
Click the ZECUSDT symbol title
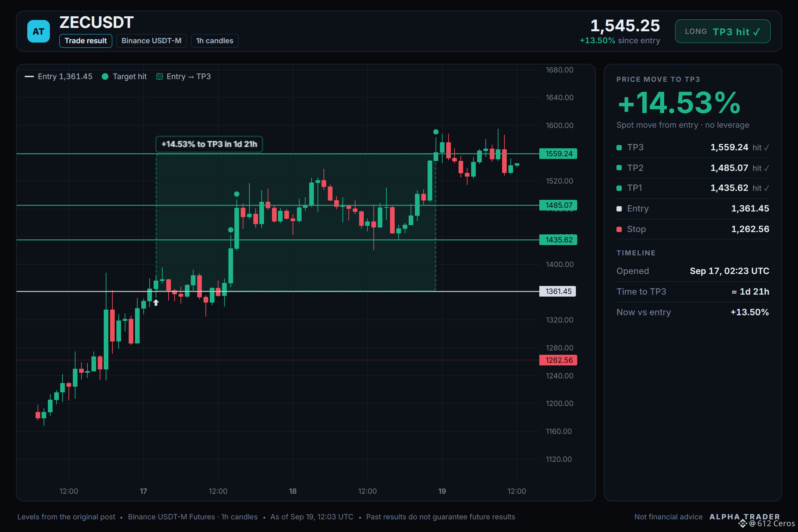[96, 22]
